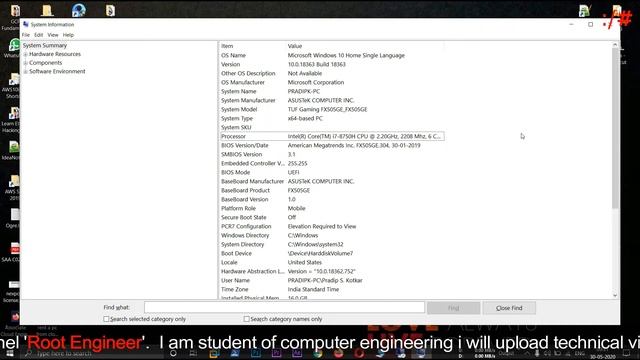Select the Other OS Description row
This screenshot has width=640, height=360.
(332, 73)
